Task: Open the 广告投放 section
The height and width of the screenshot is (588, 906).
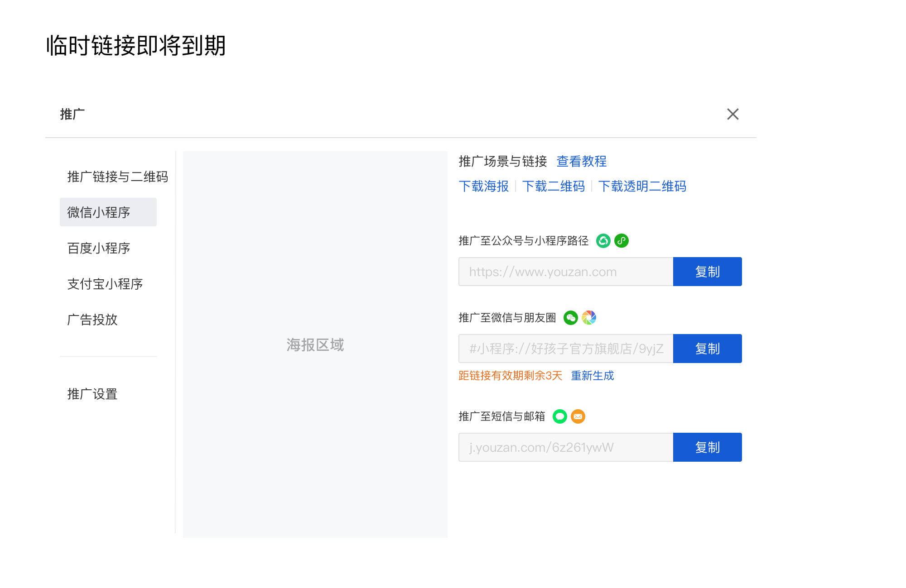Action: click(x=92, y=320)
